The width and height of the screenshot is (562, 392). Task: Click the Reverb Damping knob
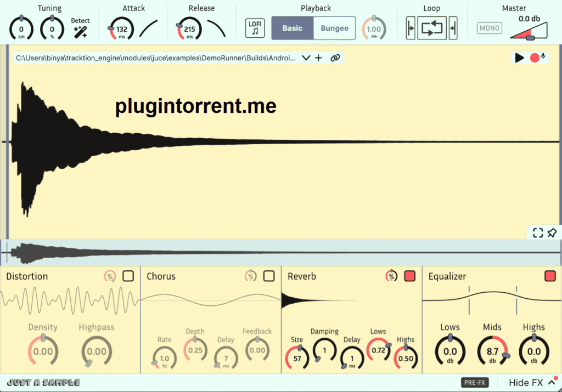tap(325, 350)
